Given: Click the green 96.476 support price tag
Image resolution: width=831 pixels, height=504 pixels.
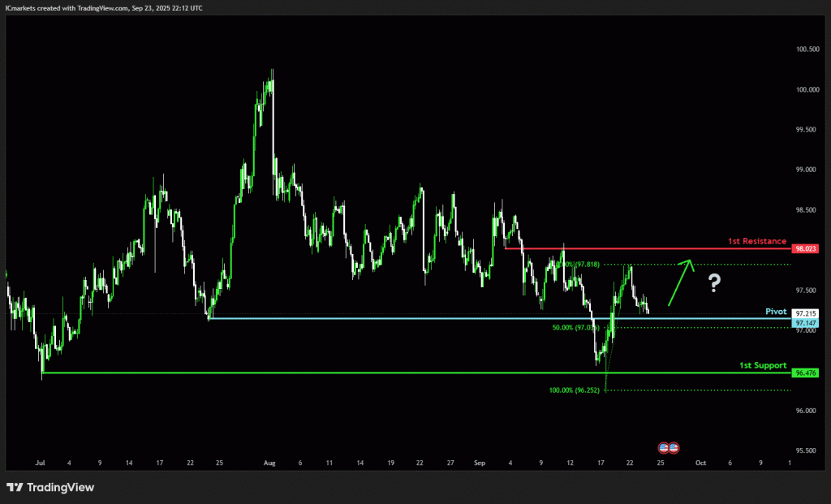Looking at the screenshot, I should (805, 373).
